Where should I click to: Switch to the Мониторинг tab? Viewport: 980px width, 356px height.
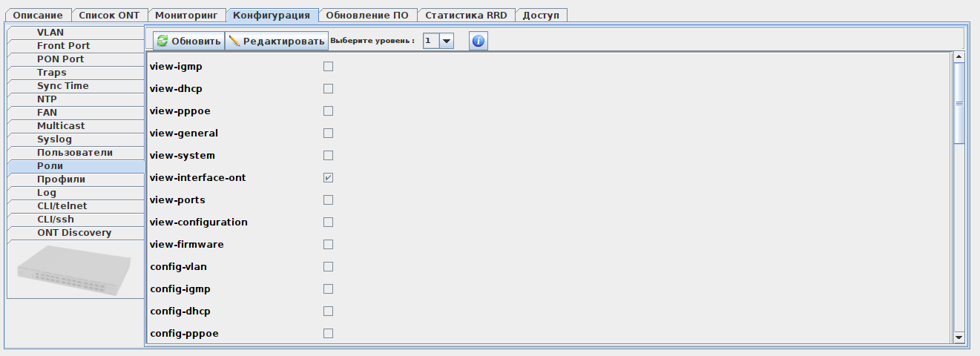185,16
